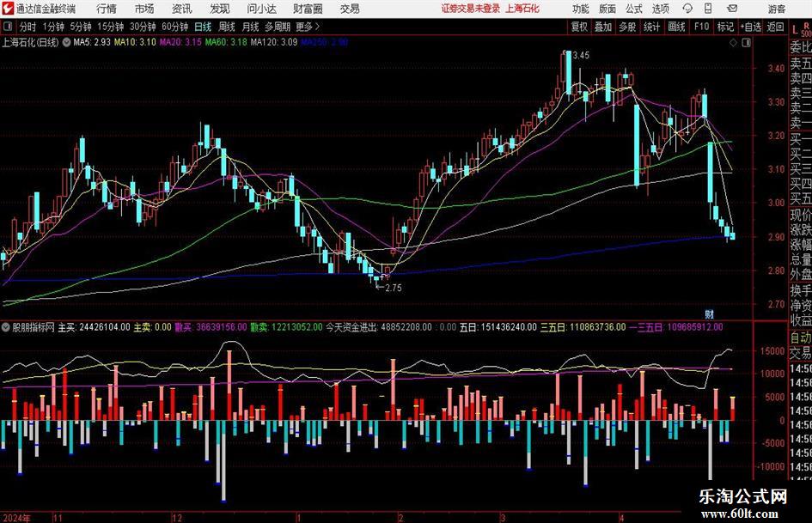
Task: Click the 散卖: 12213052.00 value
Action: (x=286, y=327)
